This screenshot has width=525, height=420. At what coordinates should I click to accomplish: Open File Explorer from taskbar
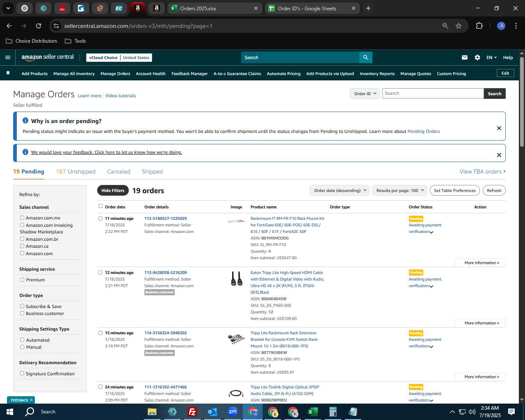(152, 412)
